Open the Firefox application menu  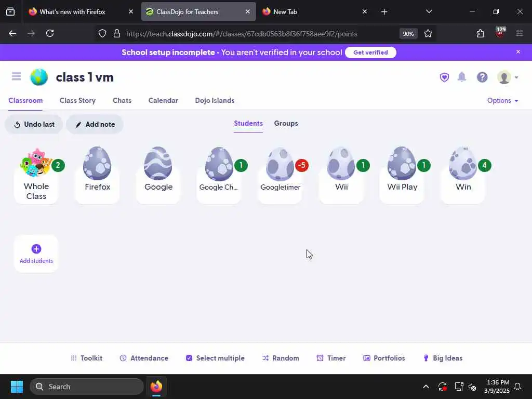(x=520, y=33)
